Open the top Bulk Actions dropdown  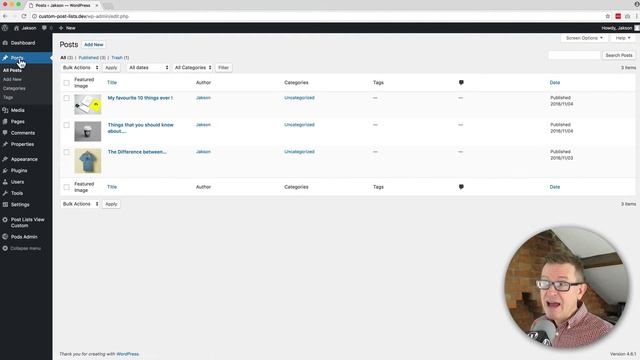pos(80,68)
